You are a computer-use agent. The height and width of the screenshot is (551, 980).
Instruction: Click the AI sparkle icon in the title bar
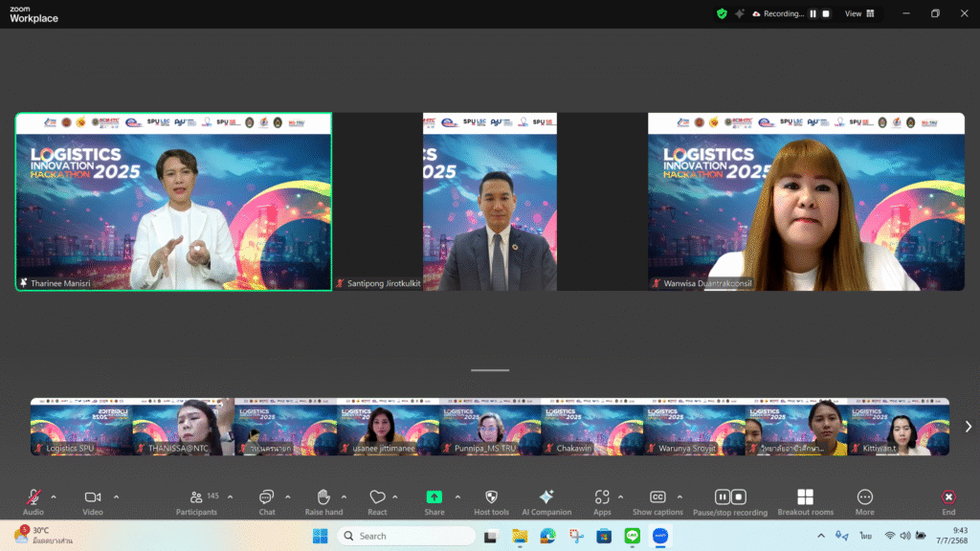740,13
